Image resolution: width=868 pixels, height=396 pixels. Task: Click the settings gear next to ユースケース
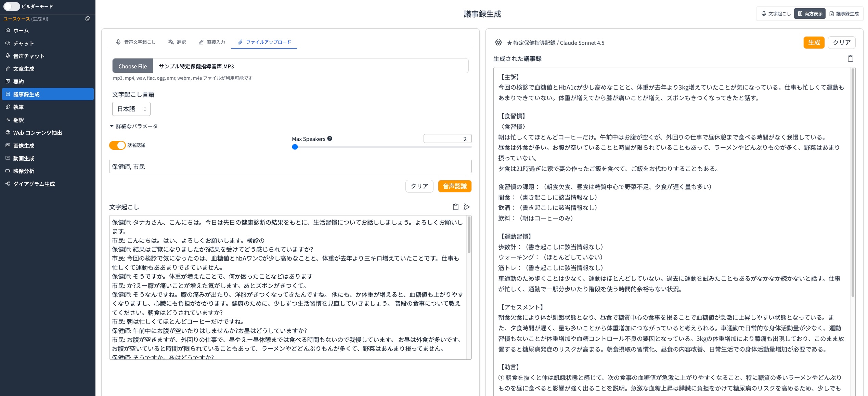click(x=88, y=19)
